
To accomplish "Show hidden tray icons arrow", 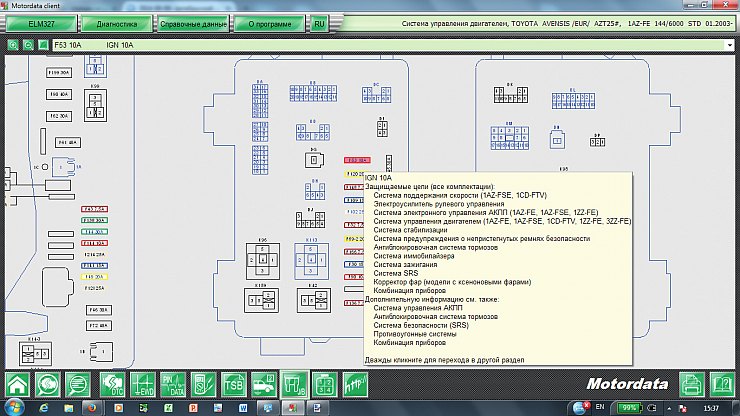I will pos(669,408).
